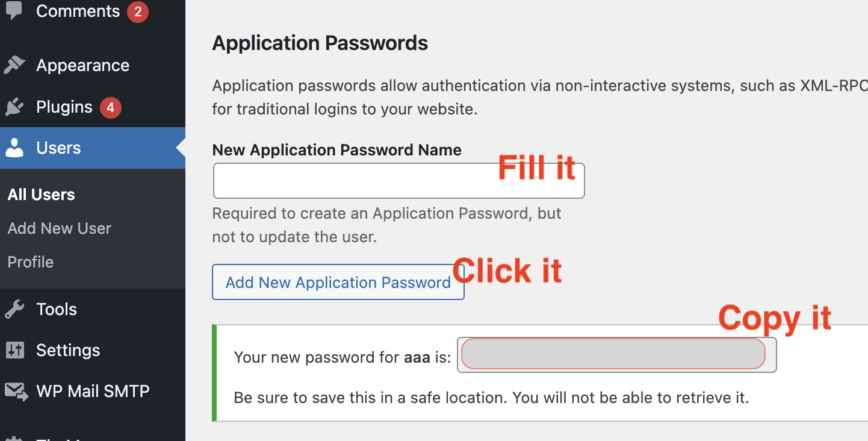Open the Comments menu label
The image size is (868, 441).
pyautogui.click(x=78, y=11)
